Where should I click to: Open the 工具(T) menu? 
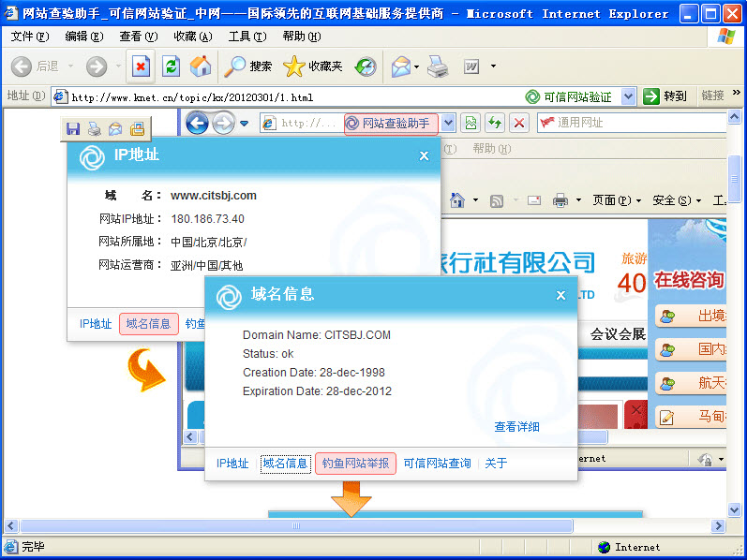tap(247, 37)
